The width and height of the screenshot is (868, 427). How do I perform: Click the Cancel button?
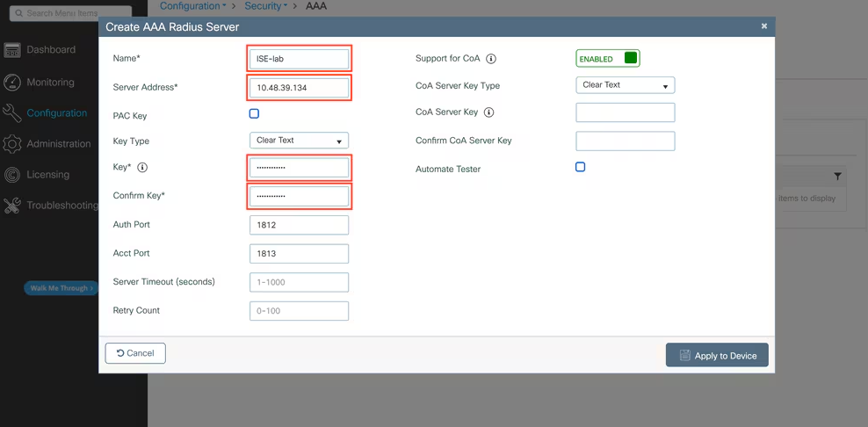[135, 353]
